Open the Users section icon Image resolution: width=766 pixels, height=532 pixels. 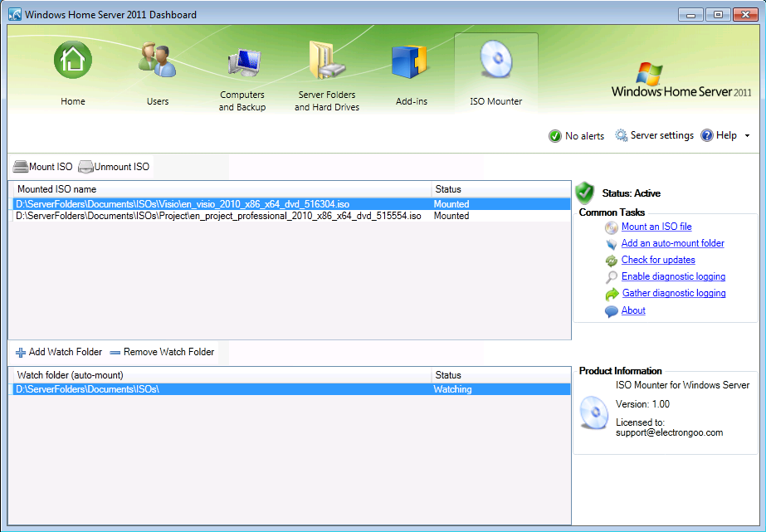[x=157, y=61]
